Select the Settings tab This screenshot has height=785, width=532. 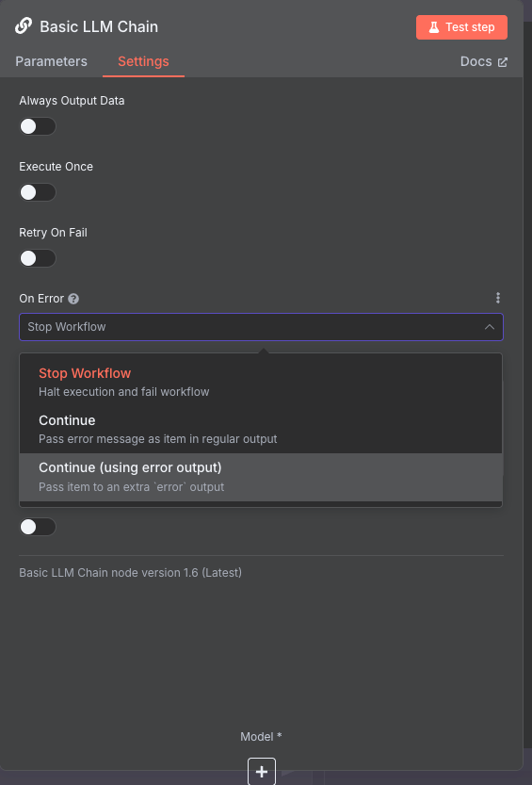pos(143,61)
